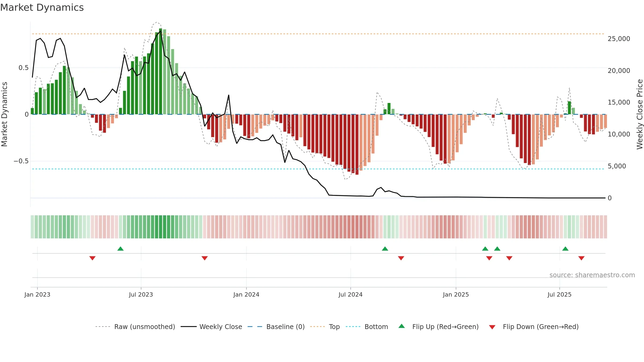Click the 0.5 left axis tick label
Image resolution: width=644 pixels, height=362 pixels.
[24, 68]
